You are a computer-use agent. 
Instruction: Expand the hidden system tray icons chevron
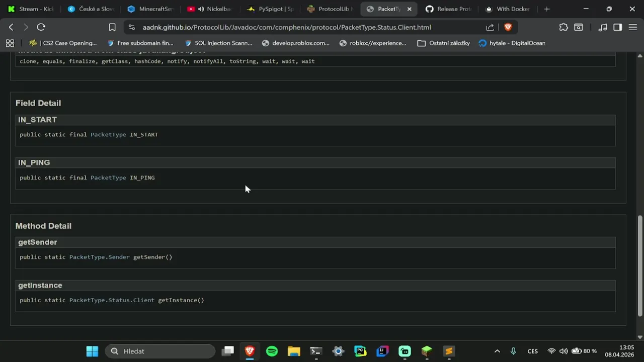coord(497,351)
